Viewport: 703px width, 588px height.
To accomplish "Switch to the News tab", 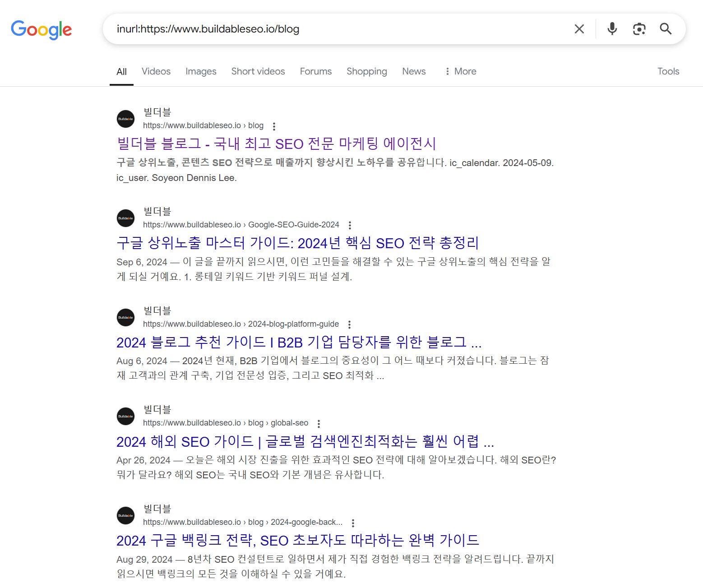I will [414, 71].
